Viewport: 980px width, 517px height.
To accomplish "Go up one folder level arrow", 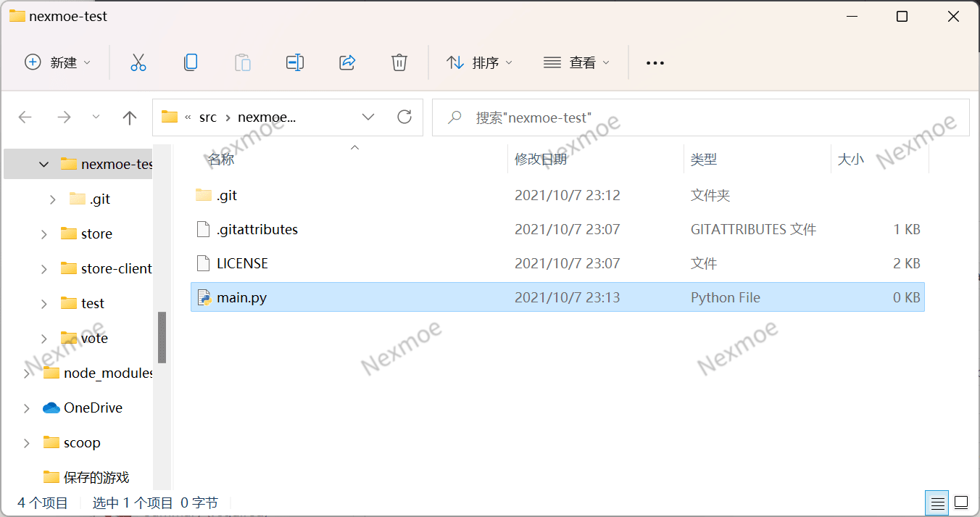I will (130, 117).
